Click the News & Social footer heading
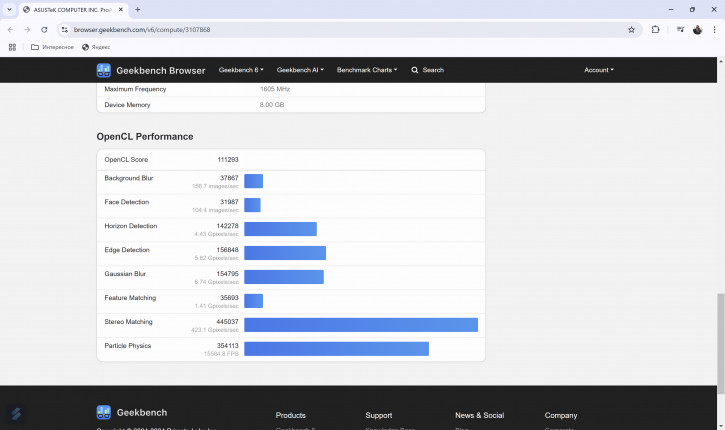Image resolution: width=725 pixels, height=430 pixels. tap(479, 415)
